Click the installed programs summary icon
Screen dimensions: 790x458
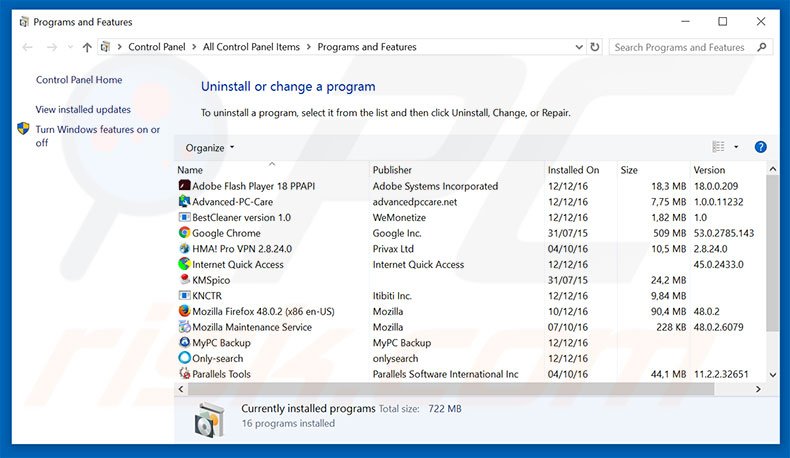[209, 419]
